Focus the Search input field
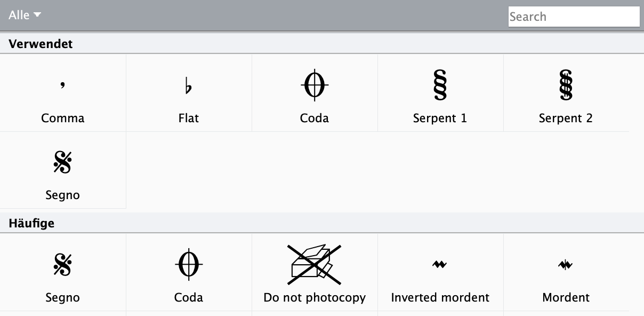 (574, 17)
